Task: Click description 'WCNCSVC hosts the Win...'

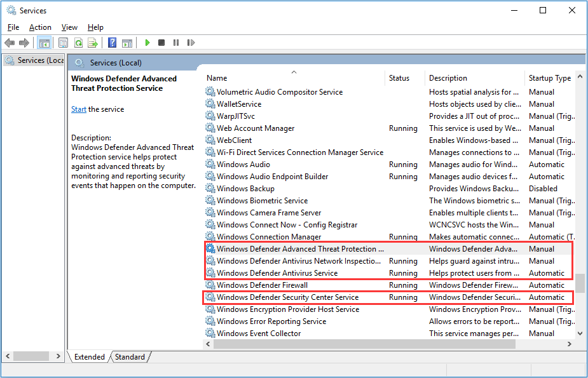Action: pyautogui.click(x=474, y=225)
